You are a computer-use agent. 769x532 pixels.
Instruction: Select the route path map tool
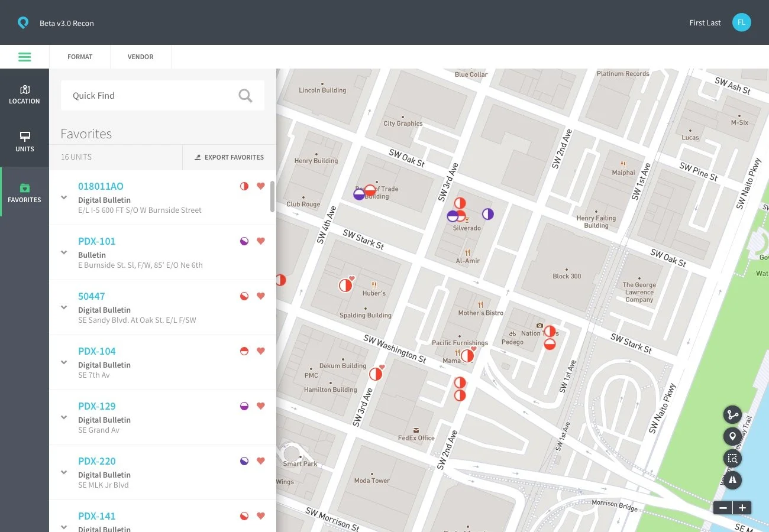732,414
